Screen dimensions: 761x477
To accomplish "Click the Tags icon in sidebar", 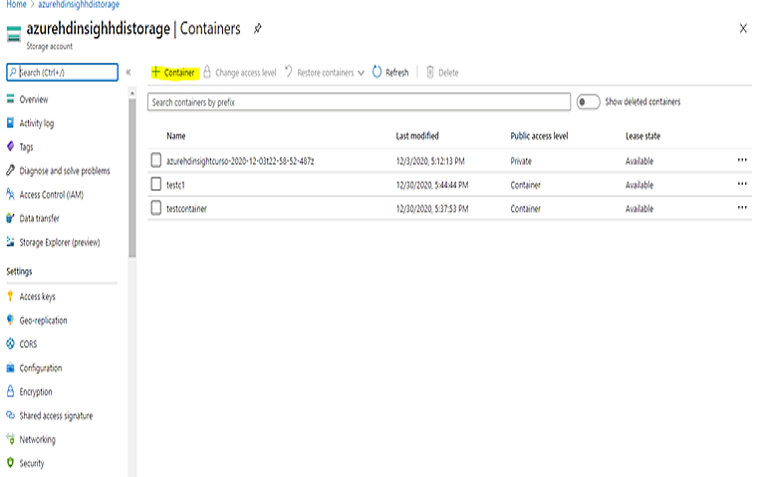I will [x=10, y=146].
